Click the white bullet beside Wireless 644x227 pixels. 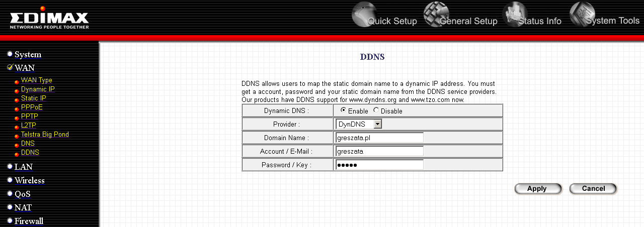(x=10, y=179)
